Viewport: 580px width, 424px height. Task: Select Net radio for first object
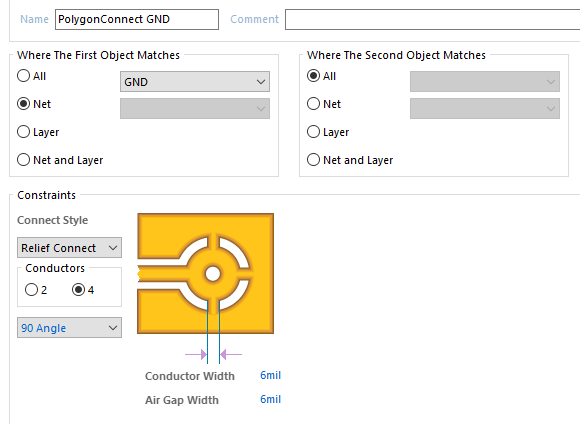click(x=34, y=104)
